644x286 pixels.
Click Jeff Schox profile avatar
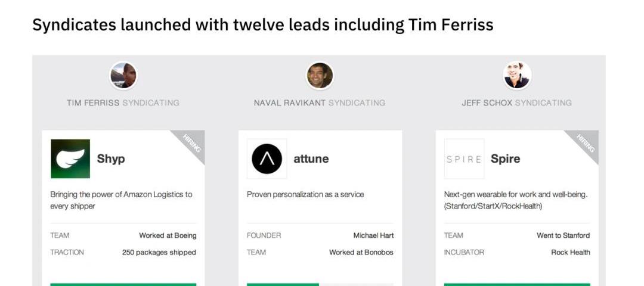click(x=516, y=76)
